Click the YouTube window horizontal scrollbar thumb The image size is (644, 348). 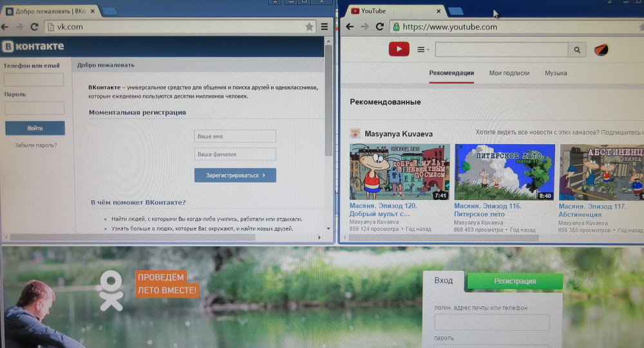coord(444,238)
